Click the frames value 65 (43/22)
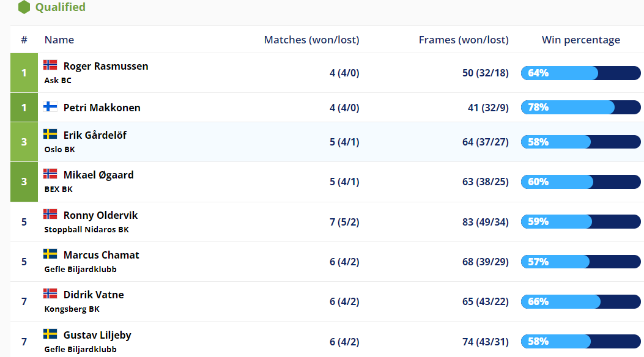This screenshot has height=357, width=644. pyautogui.click(x=486, y=301)
